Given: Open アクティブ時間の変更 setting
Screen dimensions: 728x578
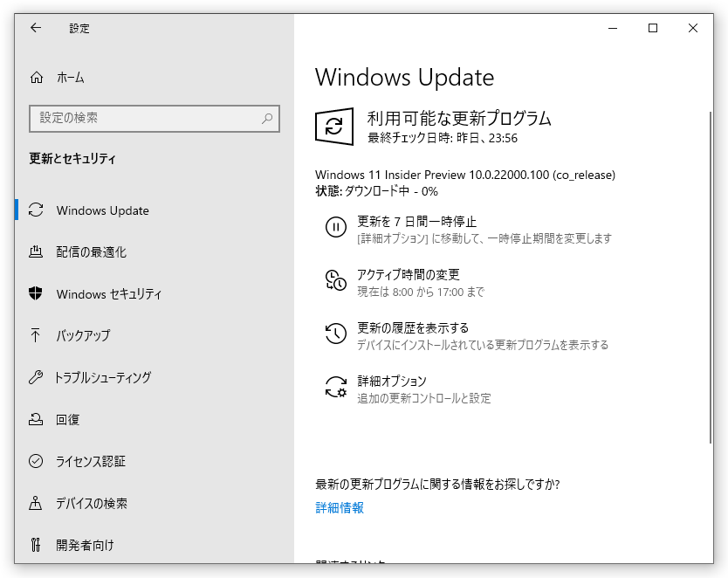Looking at the screenshot, I should point(409,275).
